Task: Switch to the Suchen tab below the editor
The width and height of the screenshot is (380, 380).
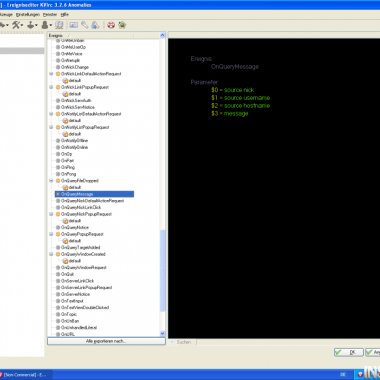Action: [183, 342]
